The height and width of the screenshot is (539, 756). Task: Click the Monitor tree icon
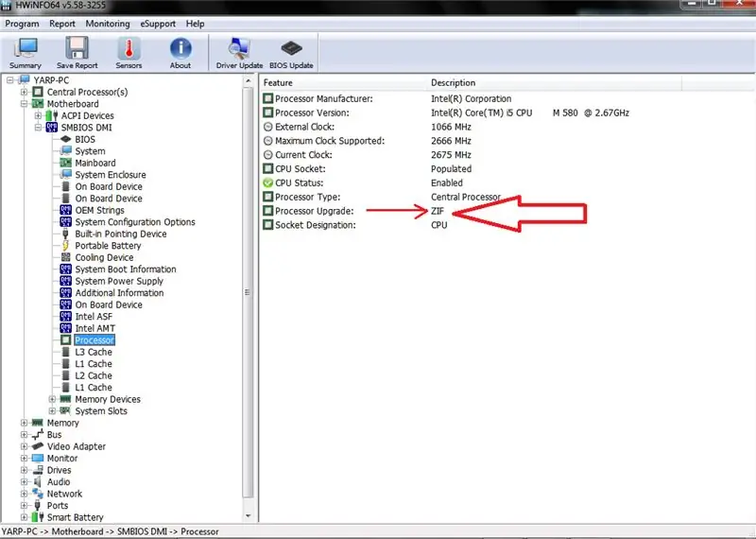(38, 459)
